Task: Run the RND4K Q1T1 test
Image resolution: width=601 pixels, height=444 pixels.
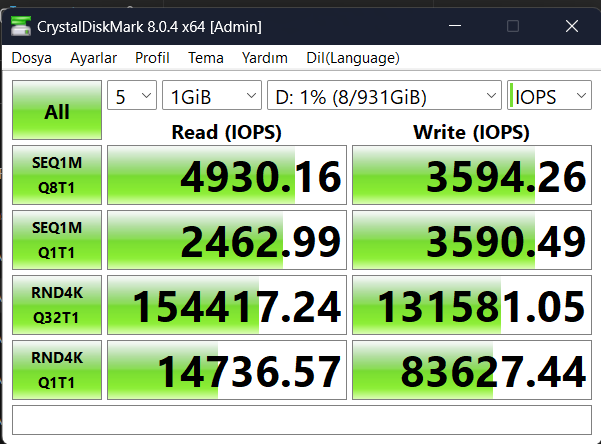Action: point(57,370)
